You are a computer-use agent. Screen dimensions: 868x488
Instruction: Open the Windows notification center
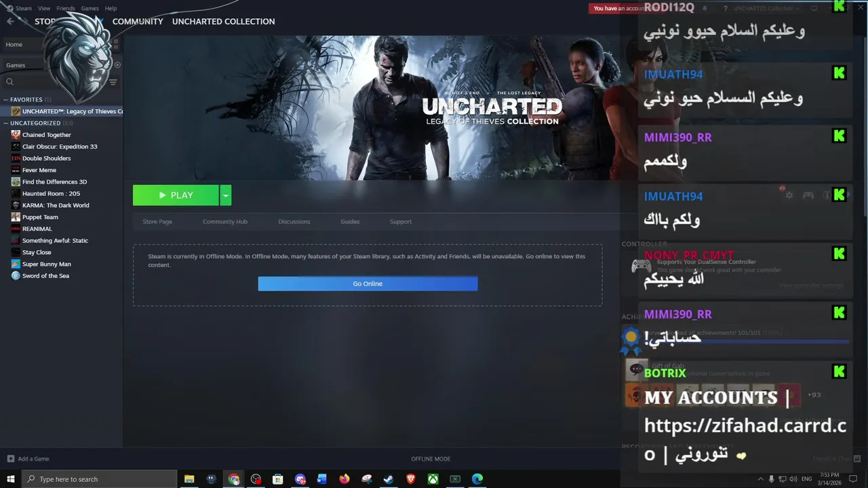point(854,479)
